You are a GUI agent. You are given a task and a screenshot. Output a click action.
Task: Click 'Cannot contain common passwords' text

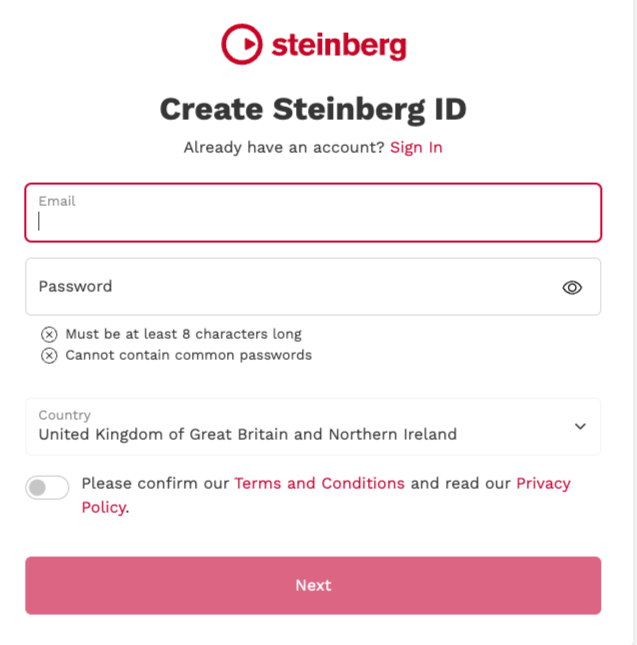[189, 355]
